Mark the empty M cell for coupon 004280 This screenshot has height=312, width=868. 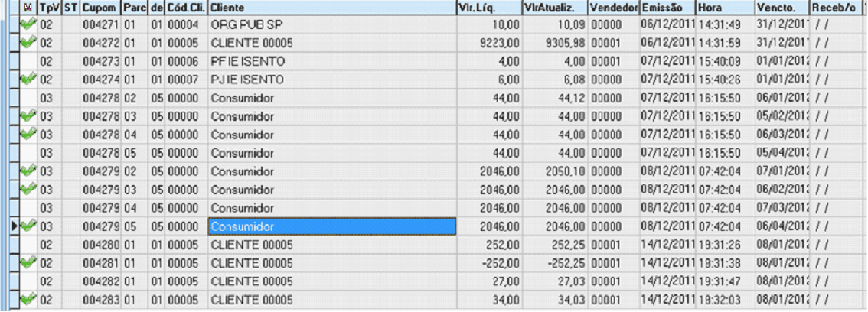[x=27, y=245]
